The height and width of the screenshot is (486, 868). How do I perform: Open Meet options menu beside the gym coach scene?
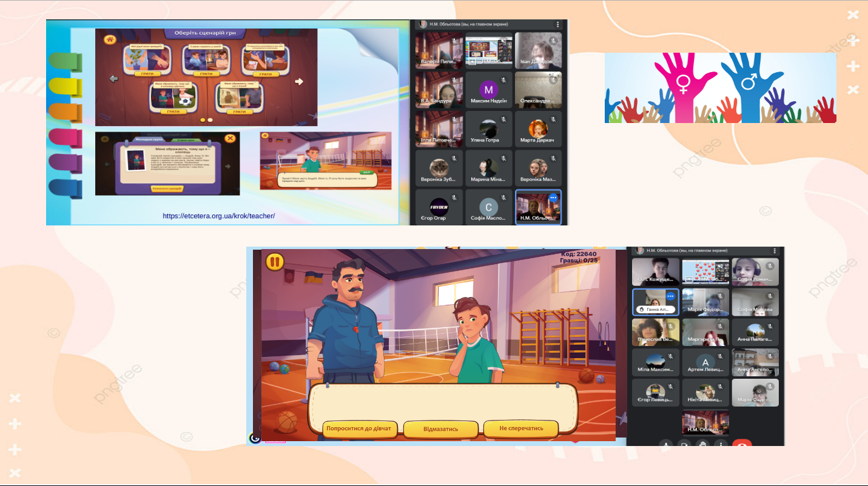775,251
